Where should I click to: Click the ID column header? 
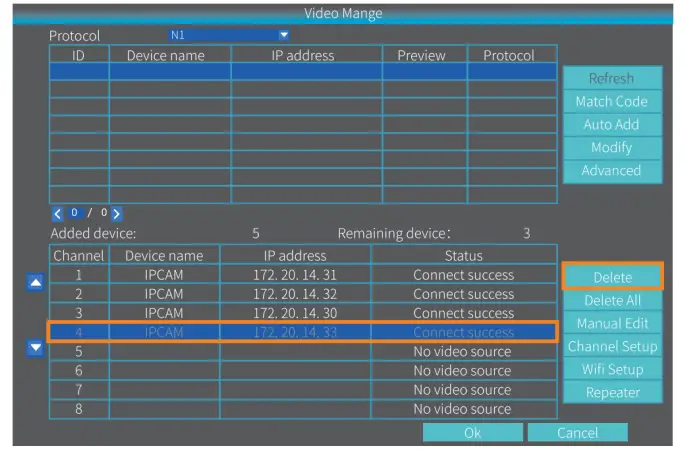[x=79, y=55]
